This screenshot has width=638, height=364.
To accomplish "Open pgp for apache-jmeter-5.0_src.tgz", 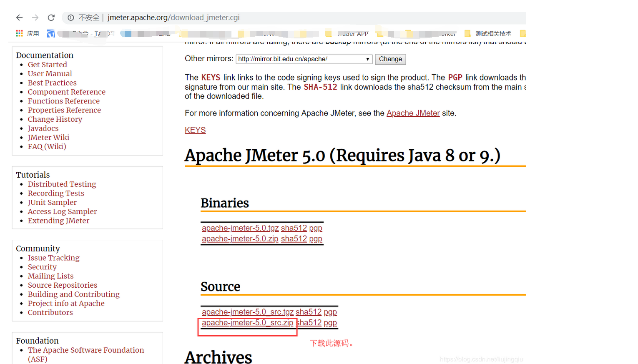I will tap(330, 312).
